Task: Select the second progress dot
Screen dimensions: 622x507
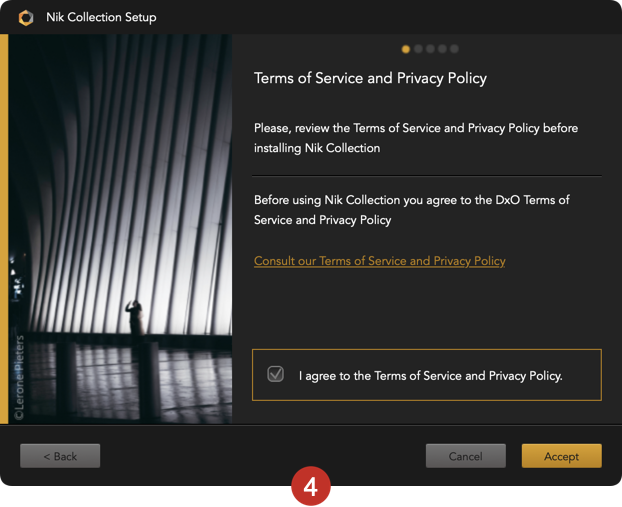Action: (418, 49)
